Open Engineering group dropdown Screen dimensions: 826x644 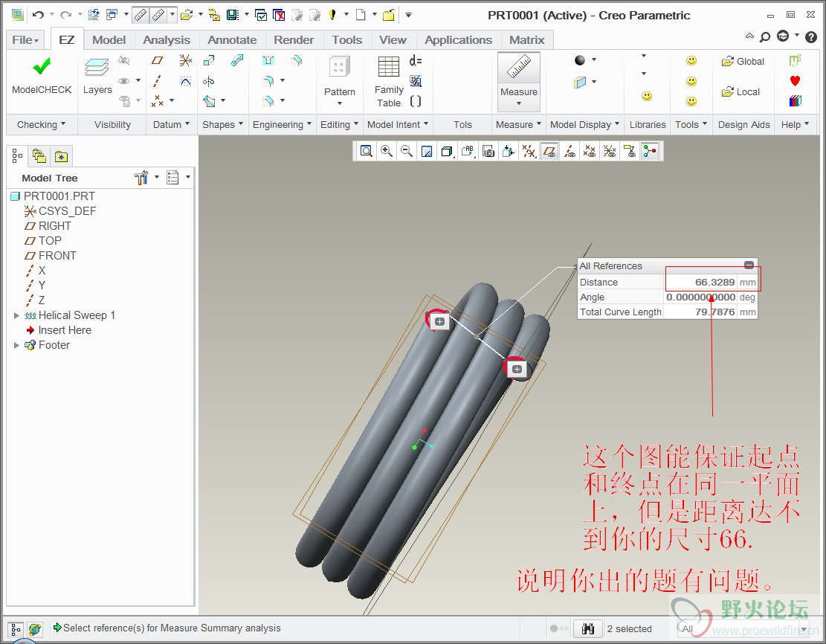pos(282,124)
